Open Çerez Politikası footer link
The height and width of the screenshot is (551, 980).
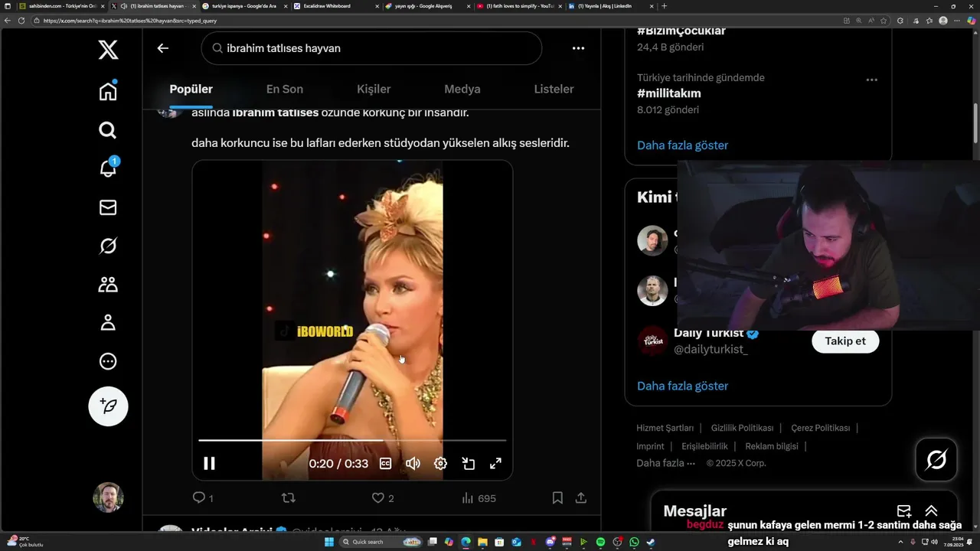(820, 428)
